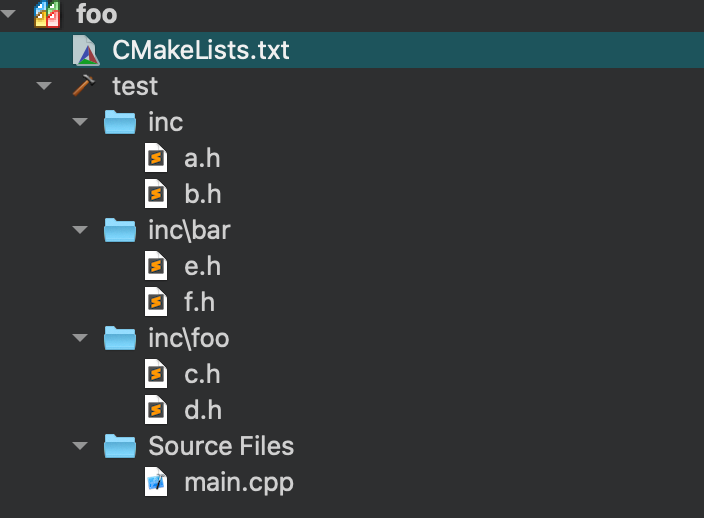Image resolution: width=704 pixels, height=518 pixels.
Task: Click the foo project icon
Action: click(x=46, y=14)
